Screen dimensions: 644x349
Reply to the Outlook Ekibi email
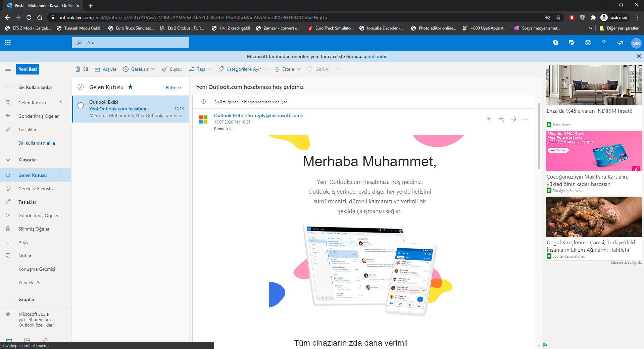[x=489, y=119]
